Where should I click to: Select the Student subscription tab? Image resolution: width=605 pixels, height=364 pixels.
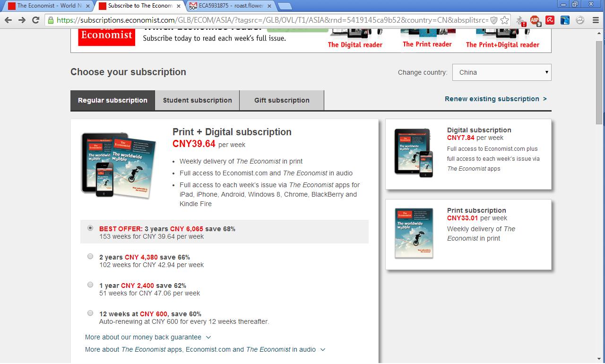click(x=197, y=100)
